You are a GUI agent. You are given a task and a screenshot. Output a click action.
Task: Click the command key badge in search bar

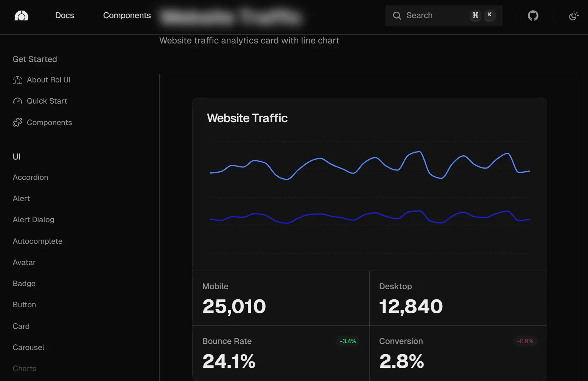click(x=475, y=15)
